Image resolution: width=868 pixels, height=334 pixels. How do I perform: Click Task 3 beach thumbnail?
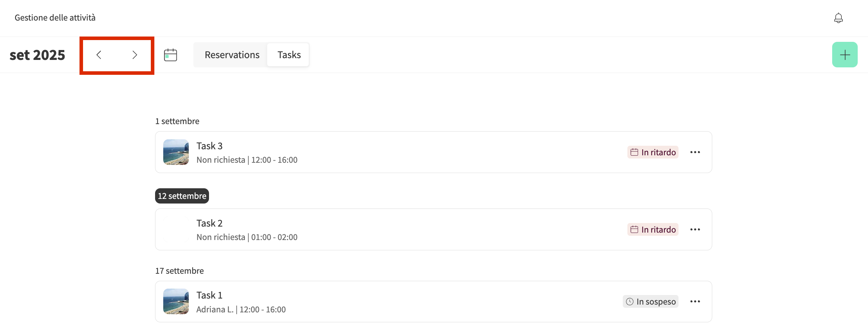click(x=176, y=152)
